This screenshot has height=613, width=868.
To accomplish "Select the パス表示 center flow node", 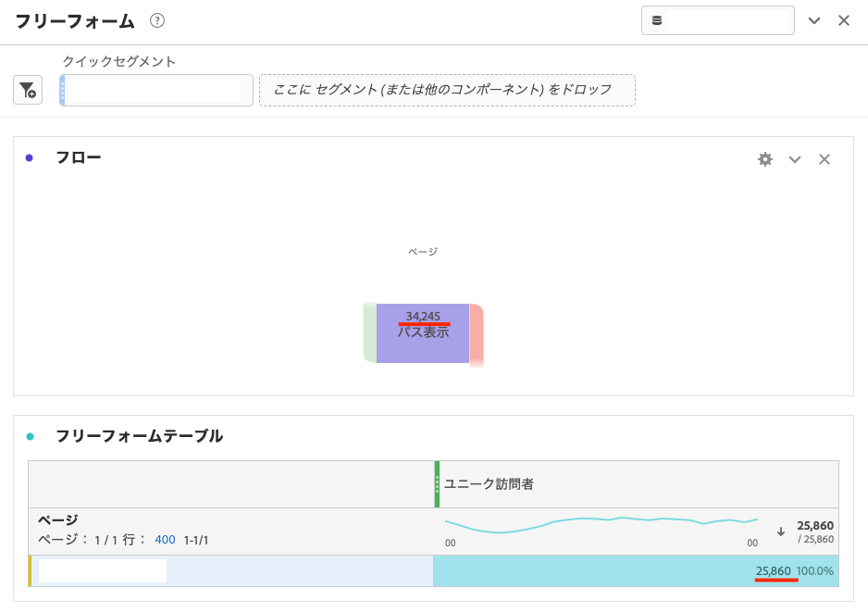I will [423, 333].
